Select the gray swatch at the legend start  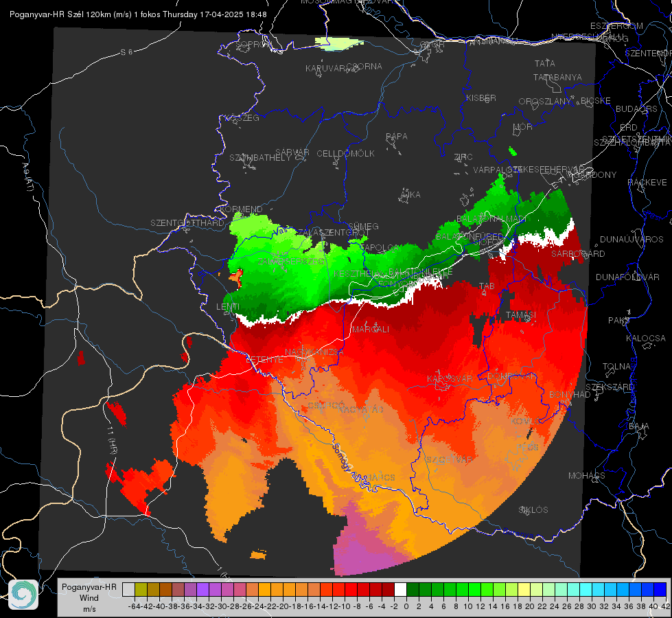pos(128,590)
